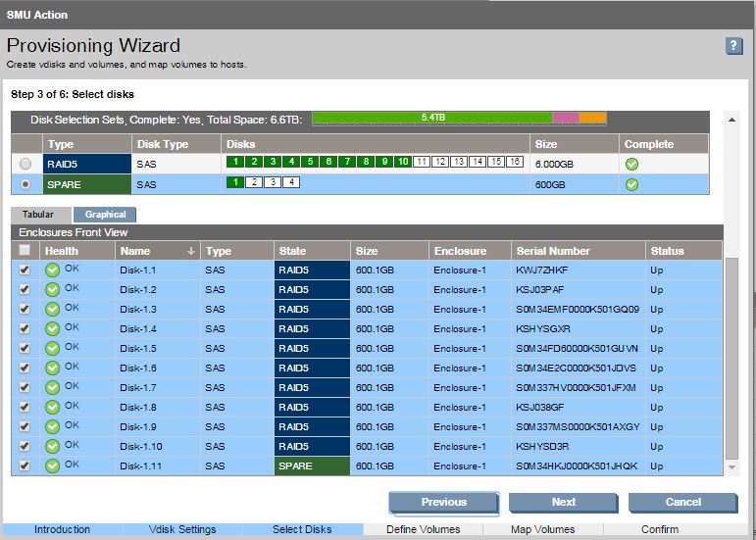Click the green Complete checkmark for RAID5

[631, 163]
